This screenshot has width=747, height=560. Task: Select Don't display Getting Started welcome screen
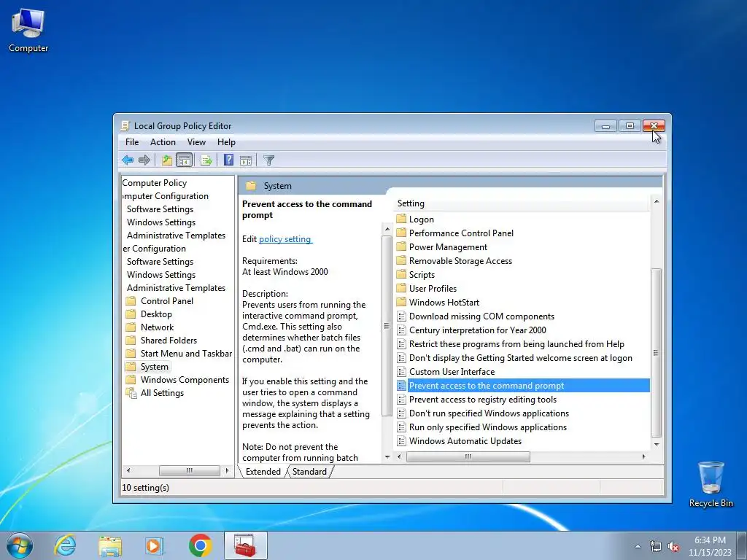(x=521, y=358)
